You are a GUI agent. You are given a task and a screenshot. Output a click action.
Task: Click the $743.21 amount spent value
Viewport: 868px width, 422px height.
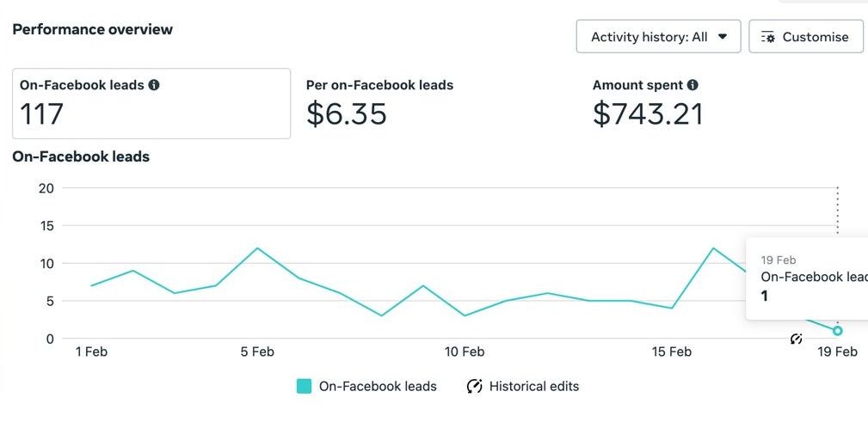[x=648, y=113]
